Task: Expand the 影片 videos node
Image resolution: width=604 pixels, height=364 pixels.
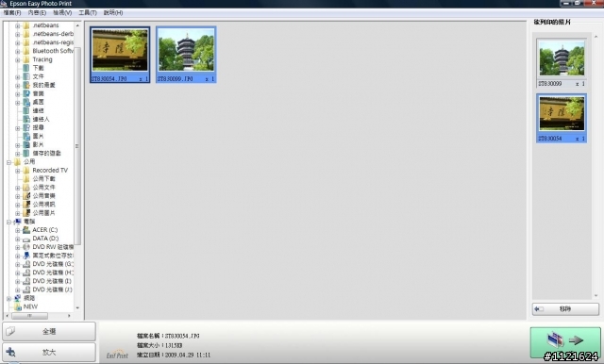Action: [17, 145]
